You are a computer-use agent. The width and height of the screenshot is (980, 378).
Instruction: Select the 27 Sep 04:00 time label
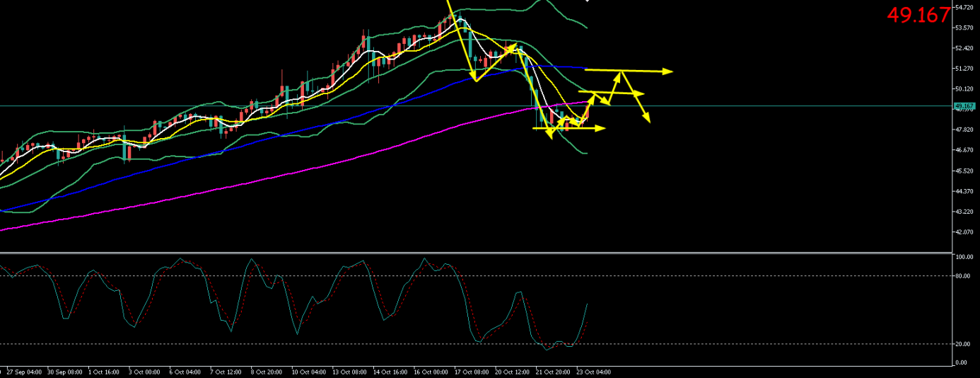[23, 371]
